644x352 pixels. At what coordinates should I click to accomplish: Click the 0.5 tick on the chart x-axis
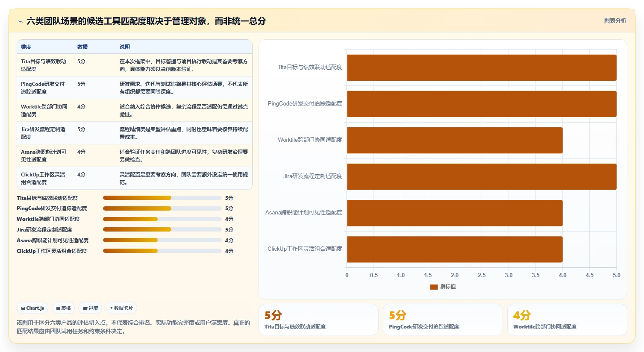tap(374, 276)
